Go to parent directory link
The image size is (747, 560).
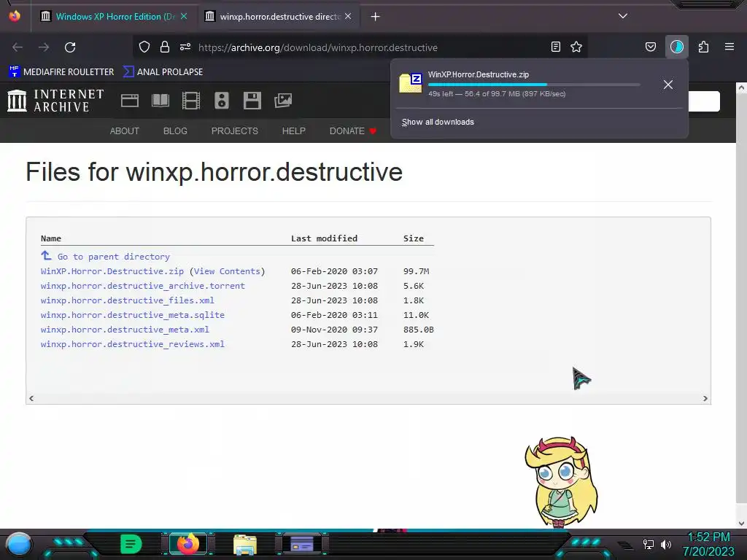click(x=113, y=257)
